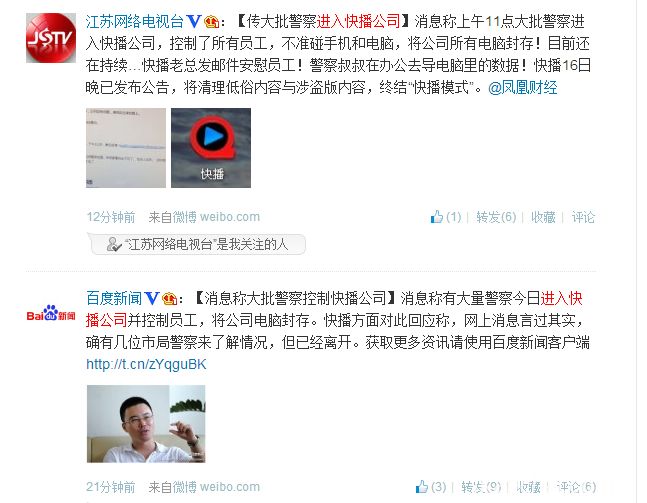
Task: Click the crown member badge beside 江苏网络电视台
Action: [x=212, y=21]
